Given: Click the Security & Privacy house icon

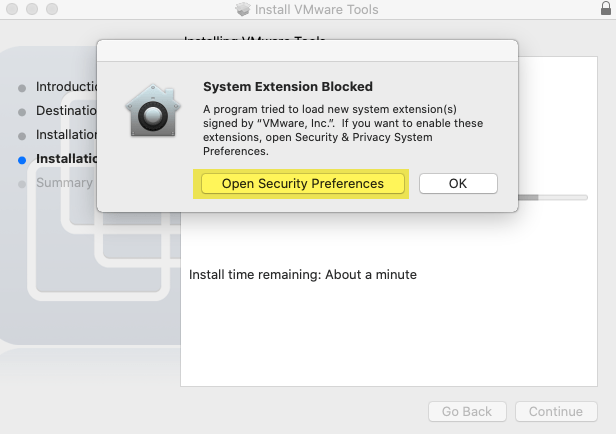Looking at the screenshot, I should pos(153,110).
